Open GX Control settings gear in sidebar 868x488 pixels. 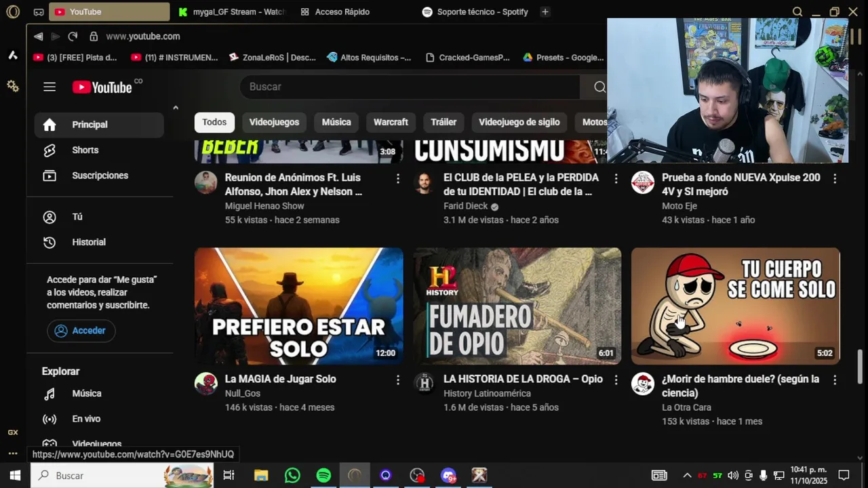click(x=13, y=86)
